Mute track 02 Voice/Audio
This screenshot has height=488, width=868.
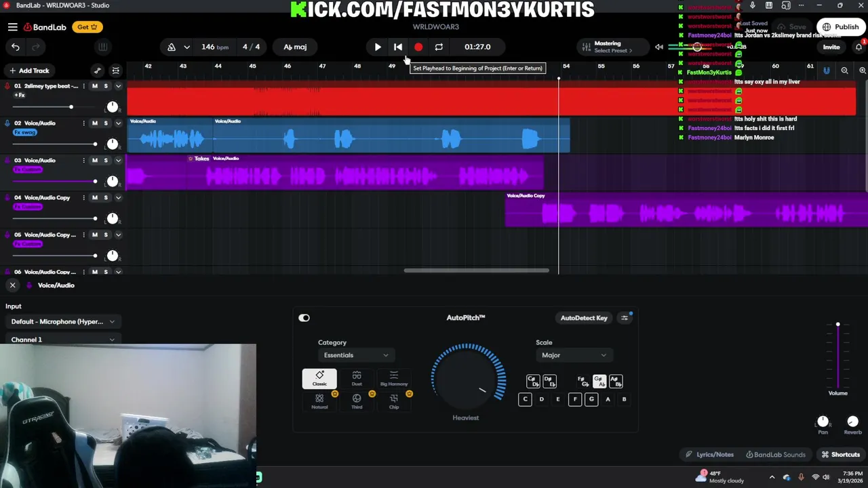pyautogui.click(x=95, y=123)
